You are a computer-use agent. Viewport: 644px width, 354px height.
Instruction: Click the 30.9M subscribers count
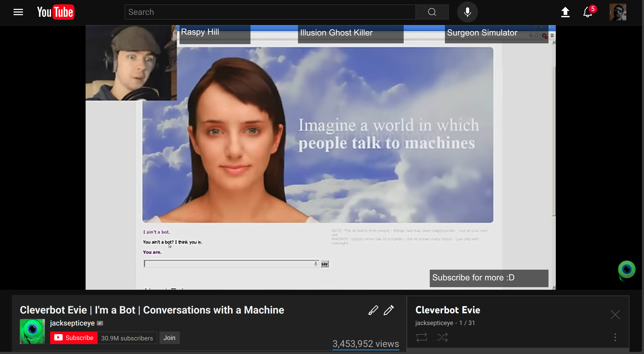click(x=127, y=338)
